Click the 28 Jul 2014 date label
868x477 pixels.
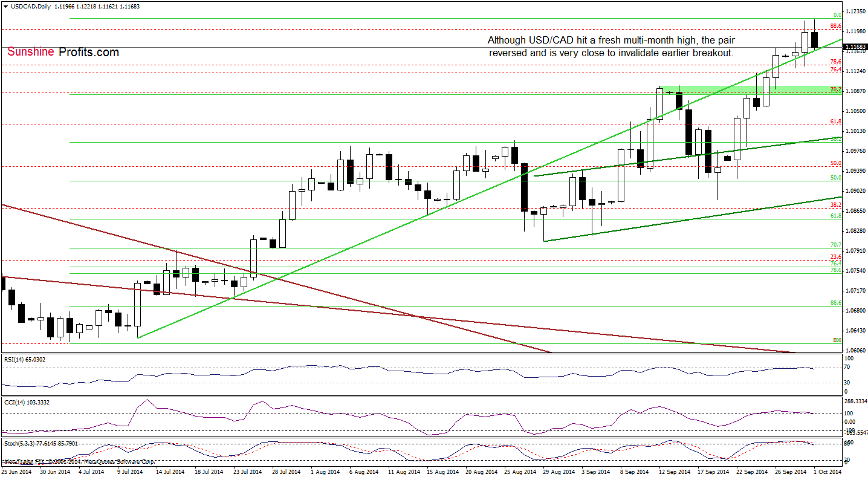pyautogui.click(x=287, y=472)
